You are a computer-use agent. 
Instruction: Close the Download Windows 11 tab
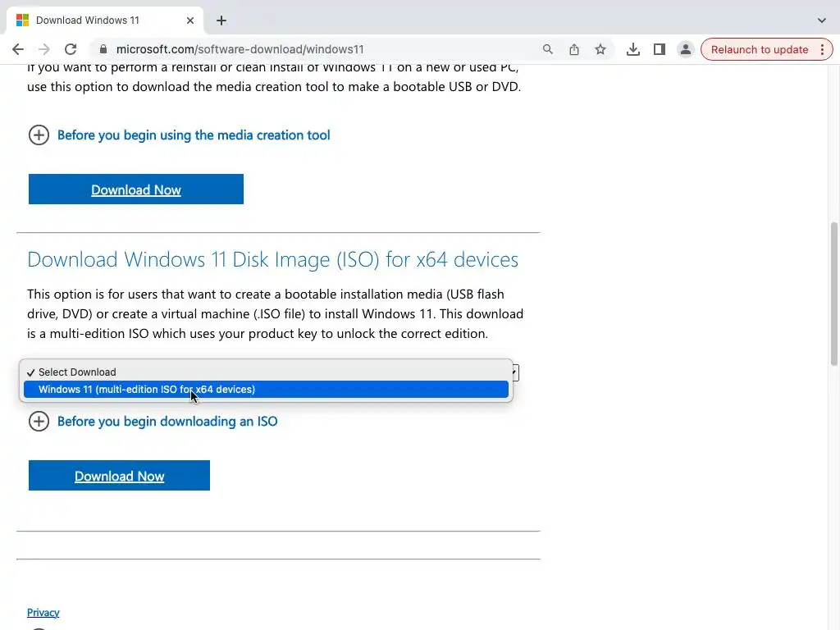click(190, 21)
